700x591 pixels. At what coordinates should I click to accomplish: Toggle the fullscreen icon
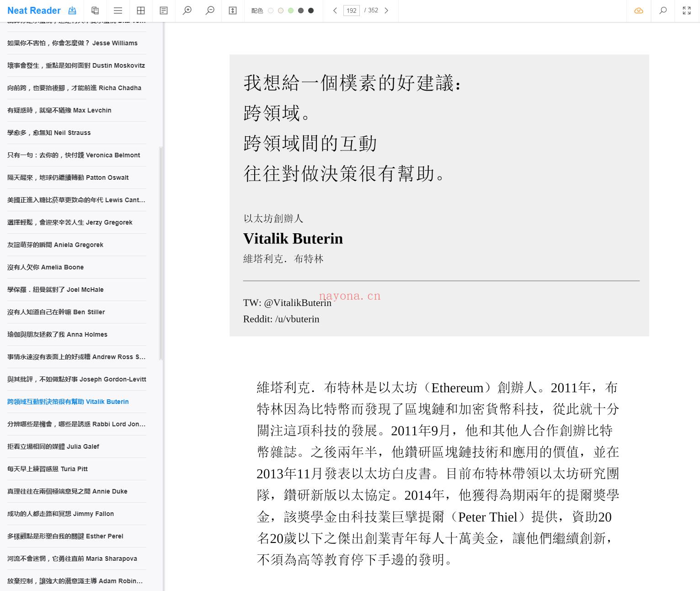[687, 11]
